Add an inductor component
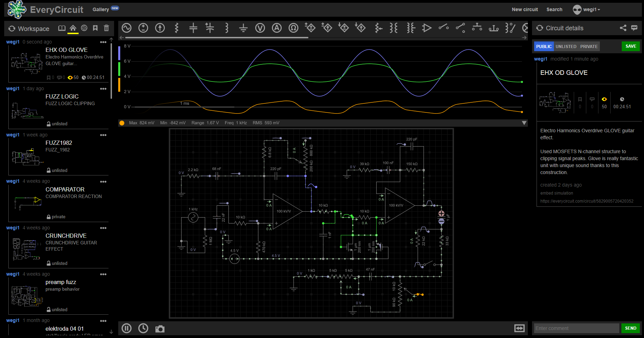The image size is (644, 338). (227, 28)
